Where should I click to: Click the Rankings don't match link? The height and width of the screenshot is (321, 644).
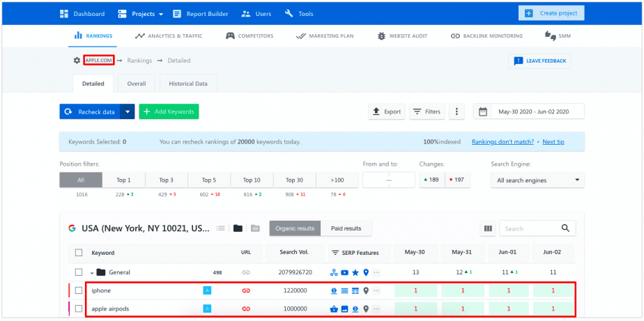tap(503, 142)
